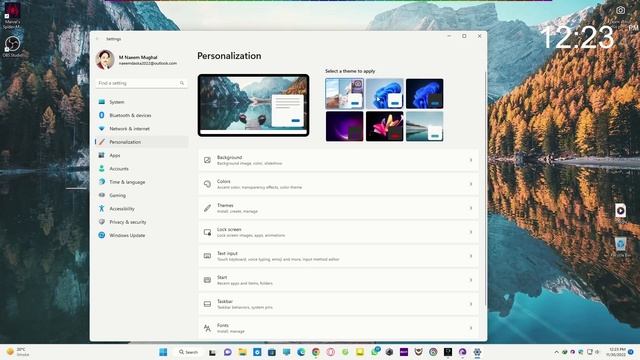Show hidden system tray icons
Viewport: 640px width, 360px height.
click(556, 352)
